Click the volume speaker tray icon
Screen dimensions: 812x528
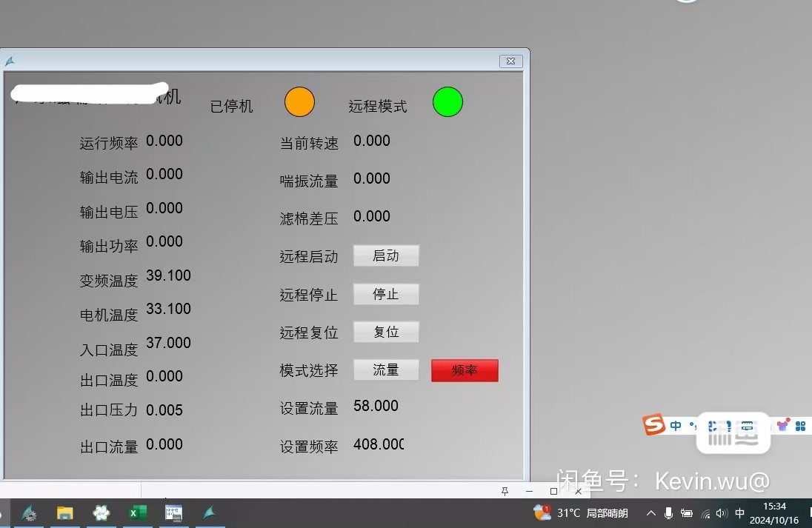(x=722, y=513)
